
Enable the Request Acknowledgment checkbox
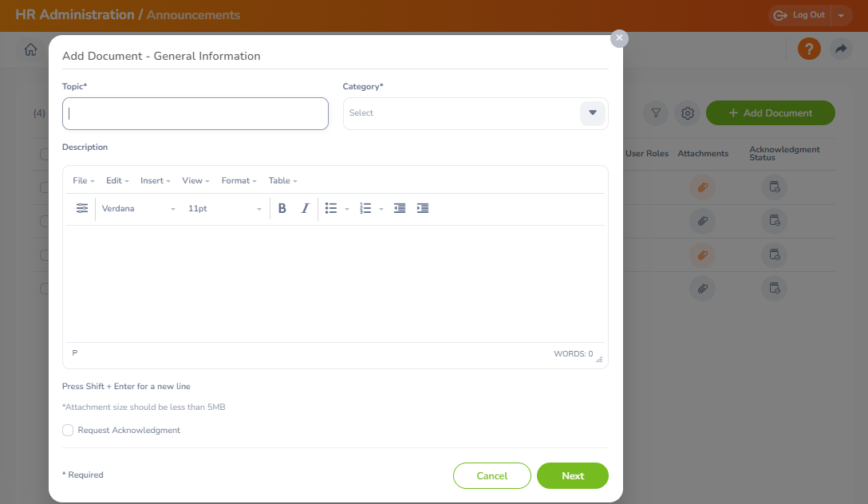tap(68, 430)
